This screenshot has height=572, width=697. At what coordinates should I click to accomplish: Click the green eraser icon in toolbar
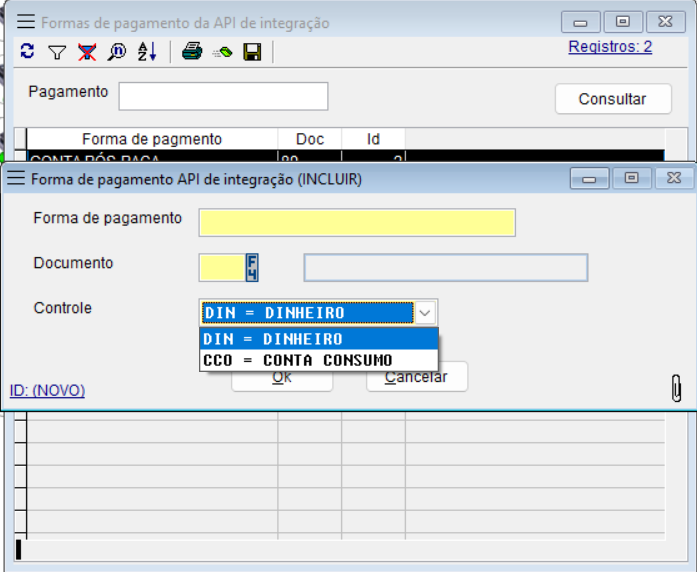(x=222, y=52)
